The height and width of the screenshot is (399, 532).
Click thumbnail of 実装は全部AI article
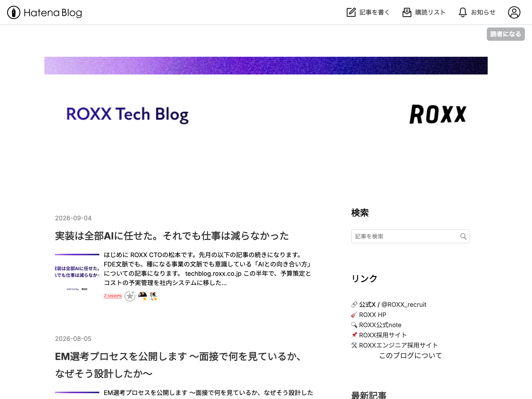click(x=77, y=273)
